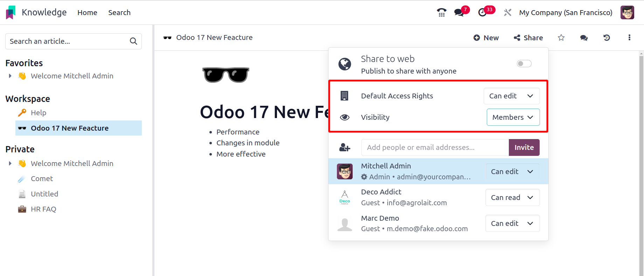Click the Knowledge app title

tap(44, 12)
